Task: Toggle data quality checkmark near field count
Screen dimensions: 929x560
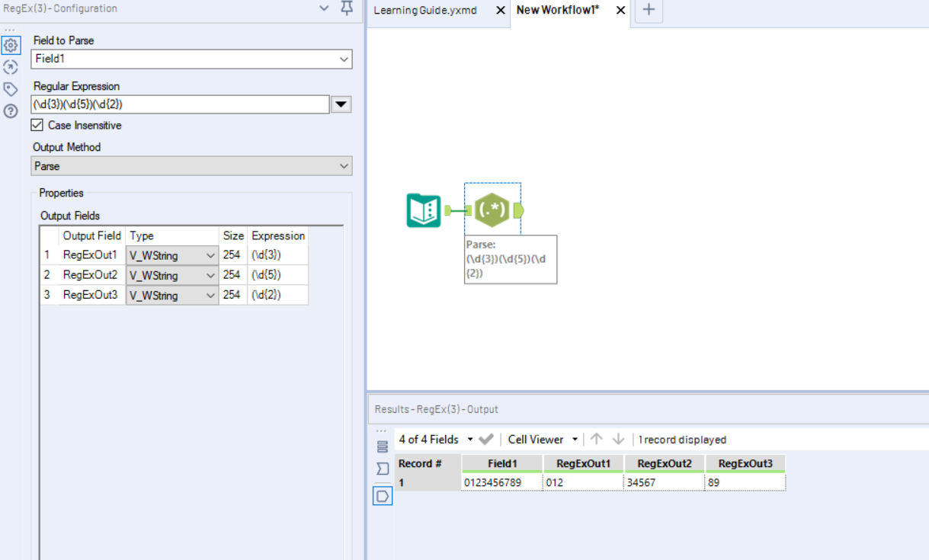Action: pyautogui.click(x=485, y=439)
